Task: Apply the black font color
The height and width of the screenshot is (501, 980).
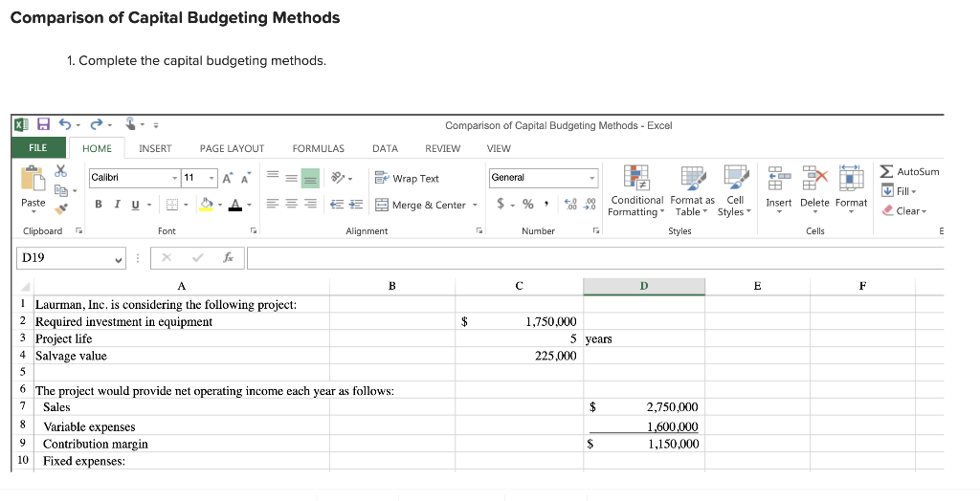Action: coord(235,205)
